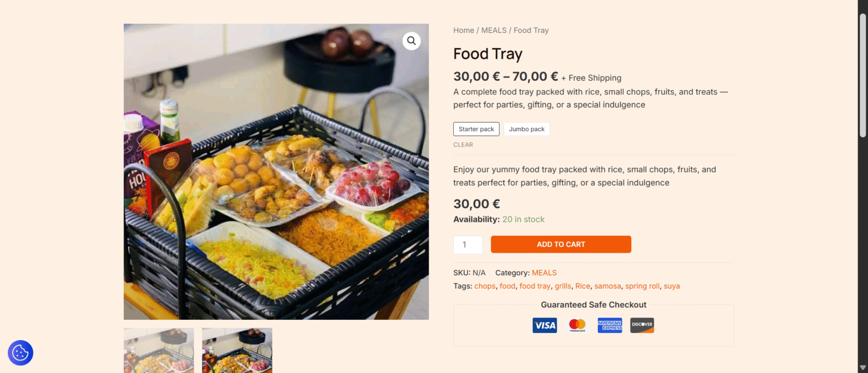Viewport: 868px width, 373px height.
Task: Open MEALS breadcrumb link
Action: click(x=493, y=31)
